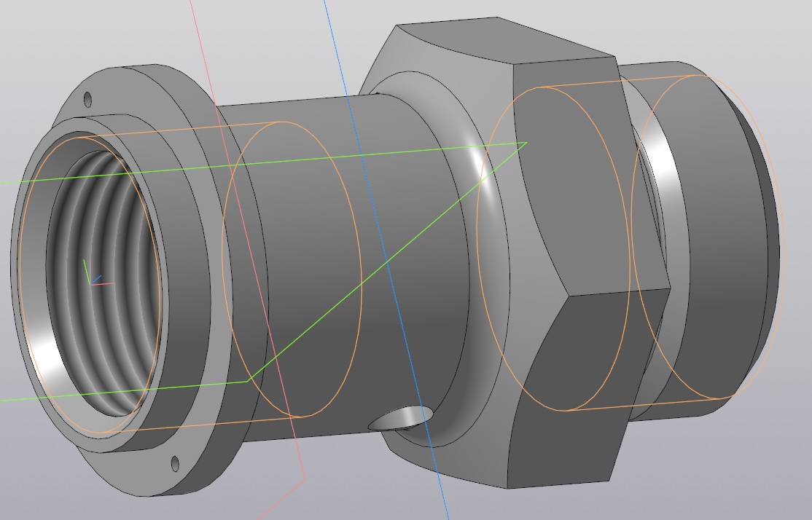This screenshot has width=812, height=520.
Task: Click the lower small hole on the flange
Action: tap(175, 464)
